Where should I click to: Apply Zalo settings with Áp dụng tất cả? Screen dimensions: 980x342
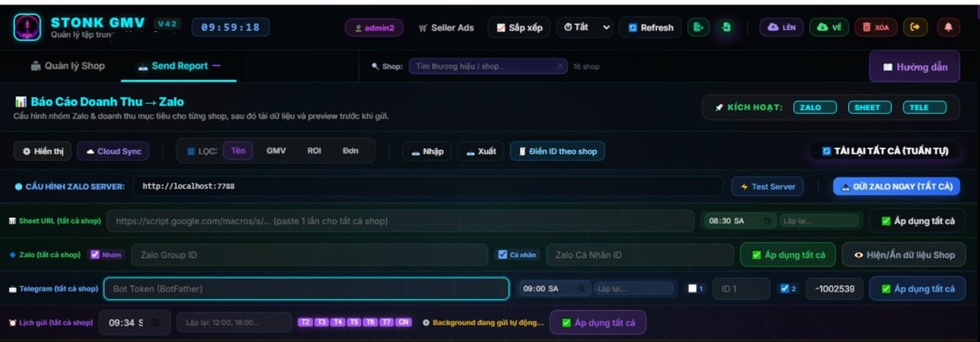[788, 255]
